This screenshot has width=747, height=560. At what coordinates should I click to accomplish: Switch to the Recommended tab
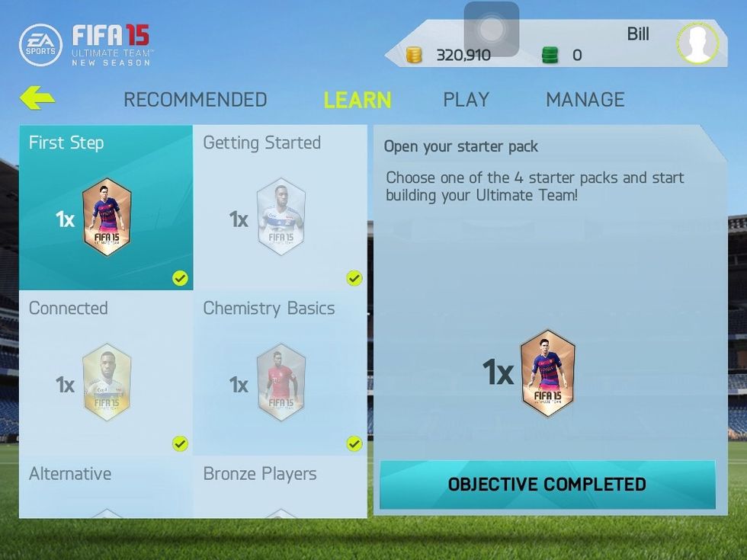(195, 100)
